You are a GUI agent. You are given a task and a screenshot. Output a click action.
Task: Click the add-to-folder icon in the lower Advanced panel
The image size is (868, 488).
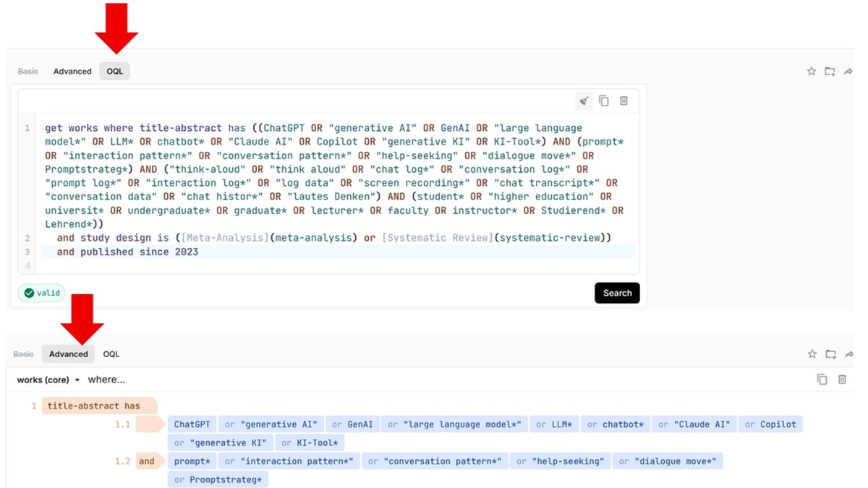(830, 354)
